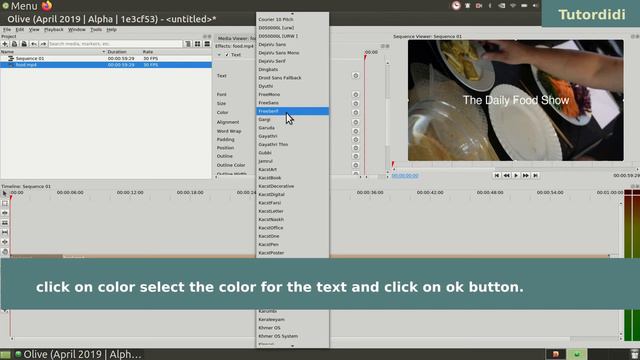Click the Save project icon in Project toolbar

point(24,44)
